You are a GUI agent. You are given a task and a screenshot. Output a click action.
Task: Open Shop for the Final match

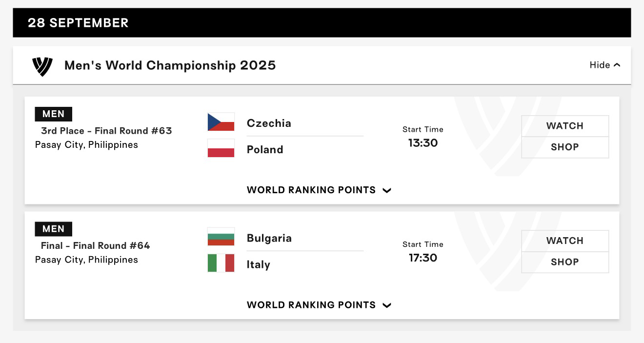[x=565, y=262]
